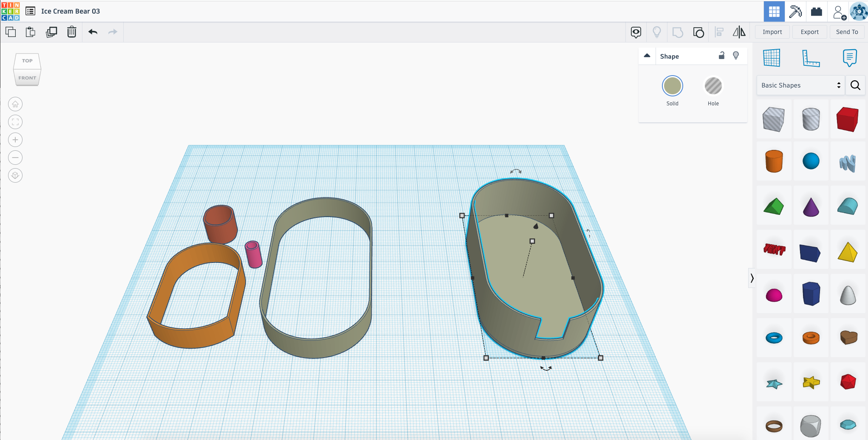Pick the striped Box hole shape
This screenshot has width=868, height=440.
(773, 119)
